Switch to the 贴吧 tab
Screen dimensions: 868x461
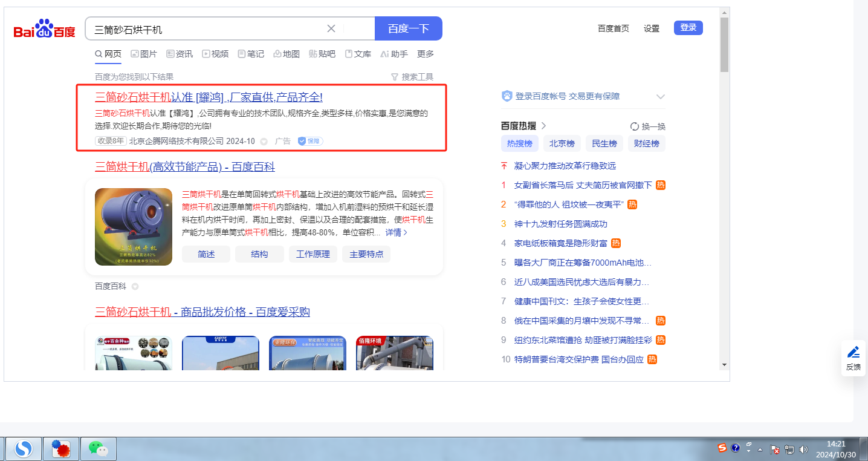[322, 54]
